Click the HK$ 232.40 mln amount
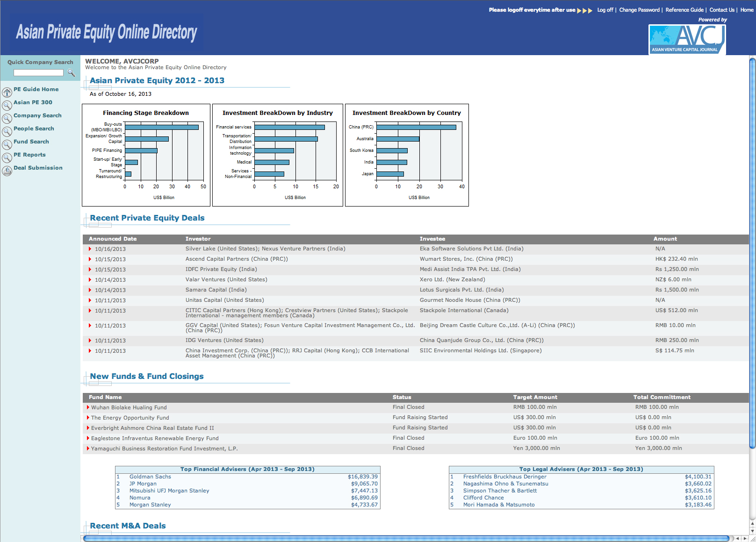756x542 pixels. [677, 259]
